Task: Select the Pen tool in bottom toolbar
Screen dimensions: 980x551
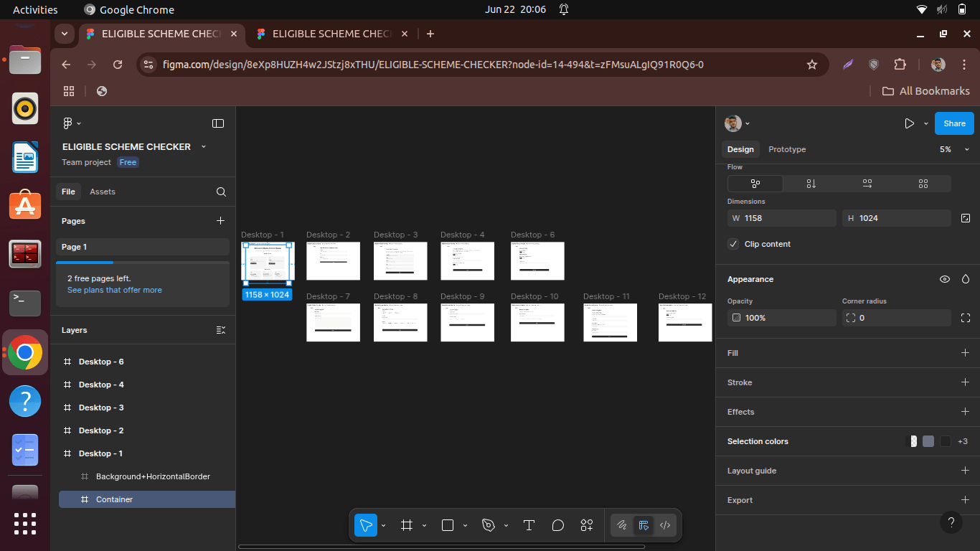Action: [x=489, y=525]
